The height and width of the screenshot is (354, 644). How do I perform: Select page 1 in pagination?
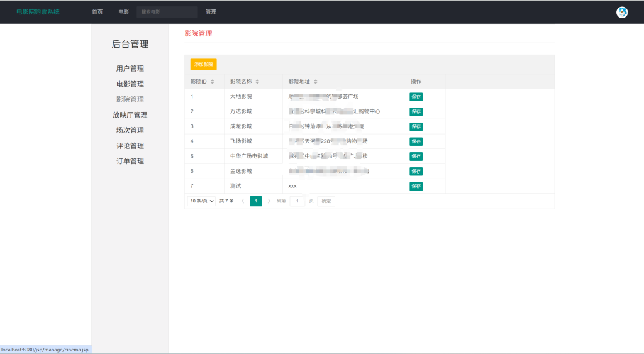click(256, 201)
